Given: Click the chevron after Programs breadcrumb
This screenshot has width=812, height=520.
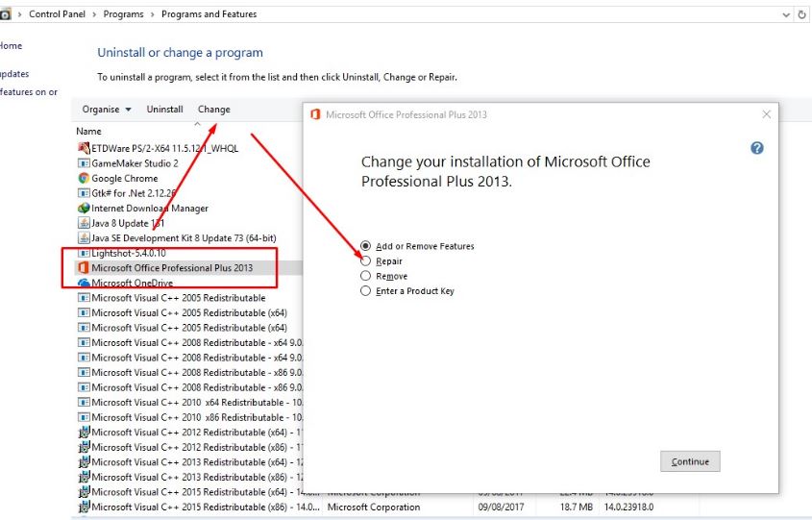Looking at the screenshot, I should point(152,14).
